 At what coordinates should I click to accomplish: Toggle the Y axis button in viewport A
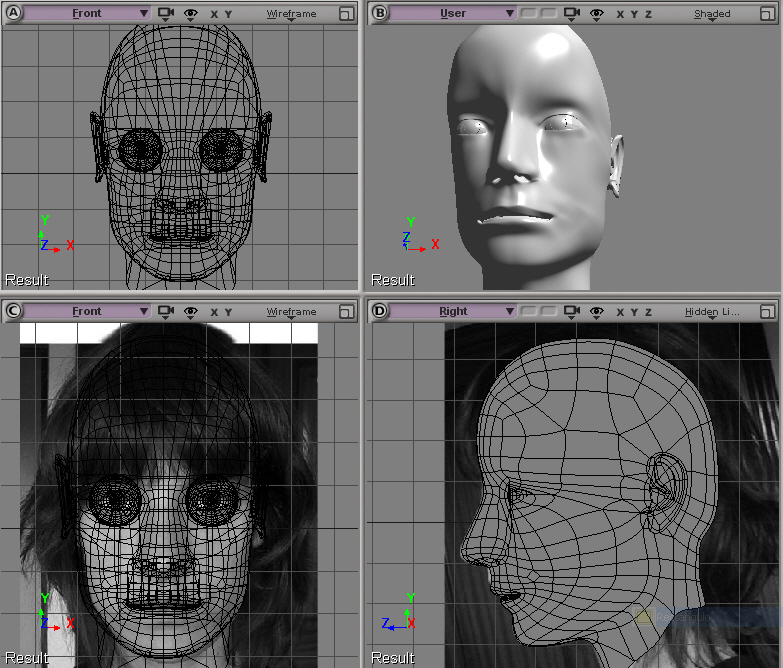(x=228, y=14)
